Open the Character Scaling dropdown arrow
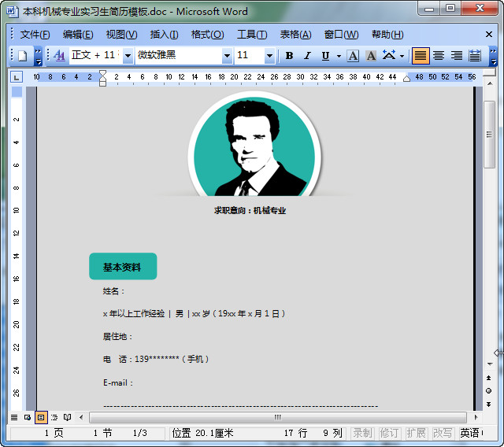The image size is (504, 447). [402, 56]
